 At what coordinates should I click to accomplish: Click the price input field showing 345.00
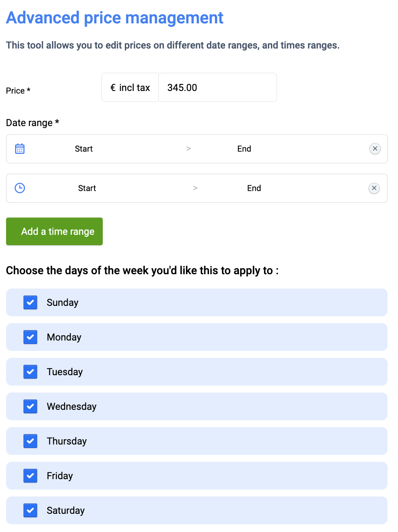tap(217, 88)
